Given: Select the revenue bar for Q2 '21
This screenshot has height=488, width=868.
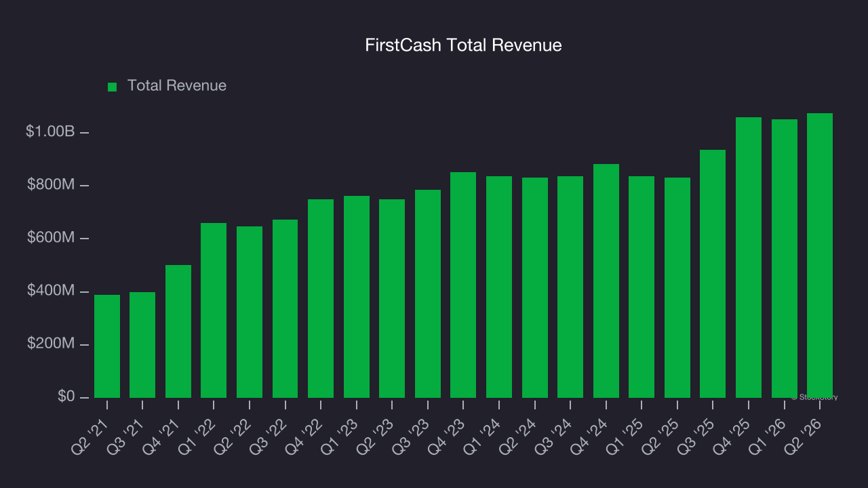Looking at the screenshot, I should [107, 346].
